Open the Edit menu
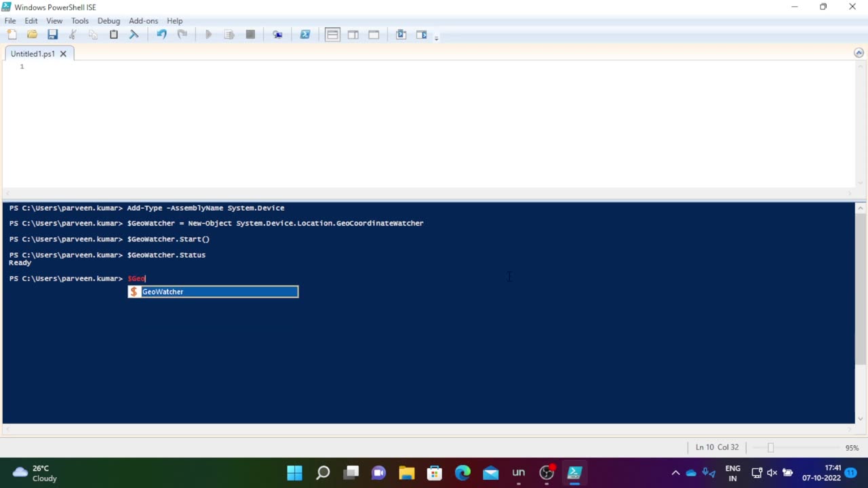This screenshot has width=868, height=488. [x=31, y=21]
